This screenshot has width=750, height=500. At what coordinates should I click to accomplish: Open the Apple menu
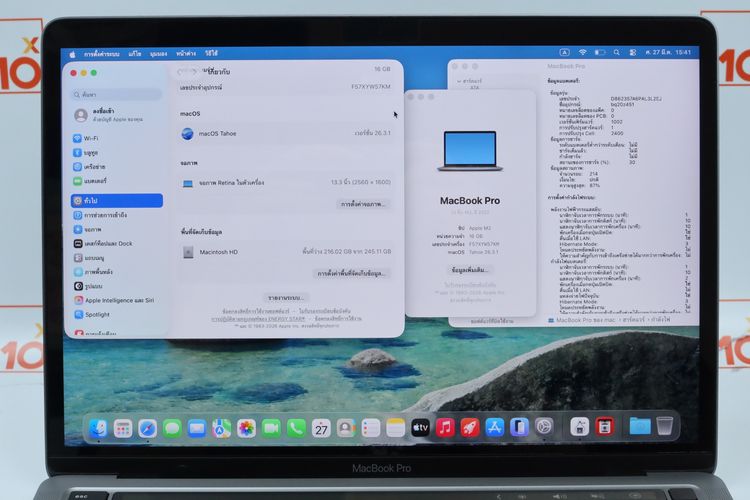click(x=72, y=54)
